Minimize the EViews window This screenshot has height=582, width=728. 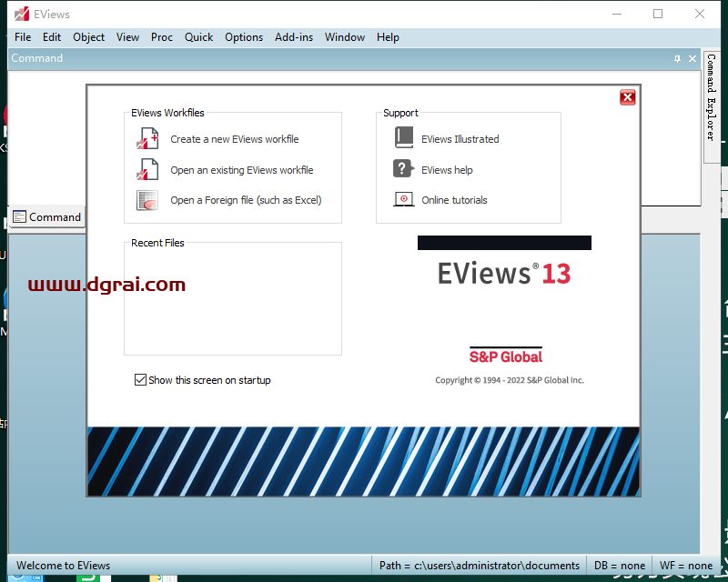click(x=617, y=14)
